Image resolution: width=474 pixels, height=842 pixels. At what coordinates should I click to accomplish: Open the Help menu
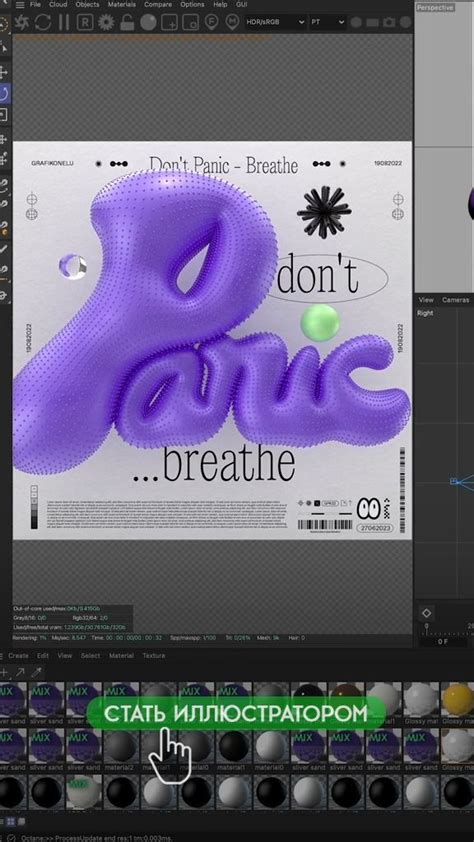220,4
